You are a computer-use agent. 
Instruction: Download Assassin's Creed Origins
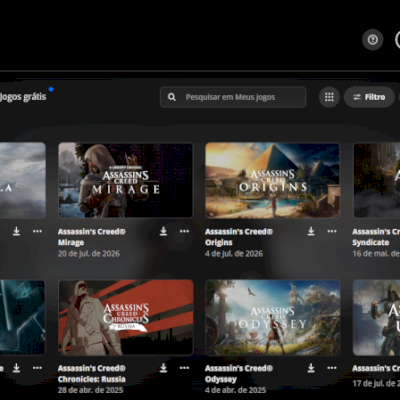[x=311, y=231]
